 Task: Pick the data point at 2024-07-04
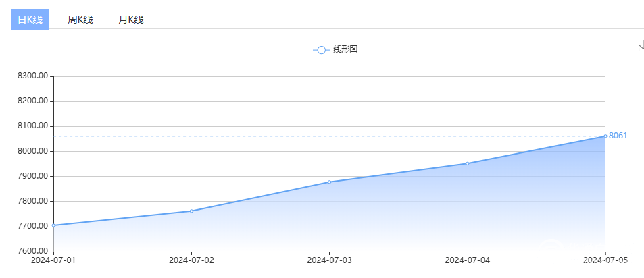click(468, 163)
